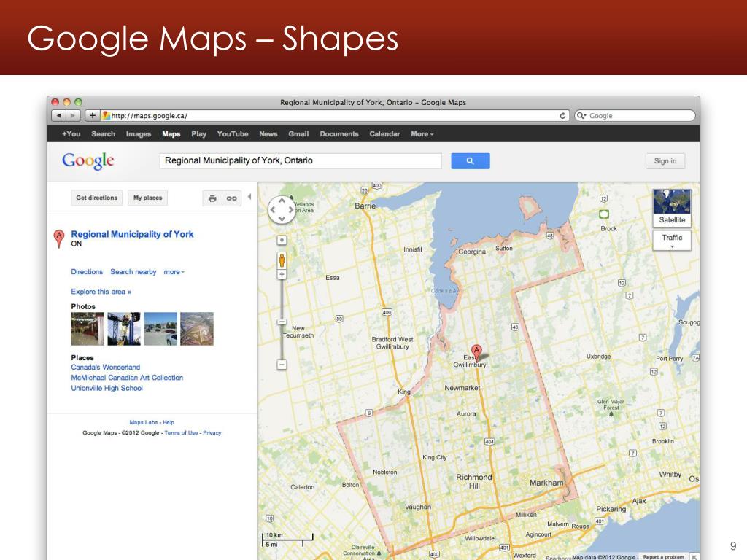Switch to Satellite view
The image size is (747, 560).
click(672, 208)
